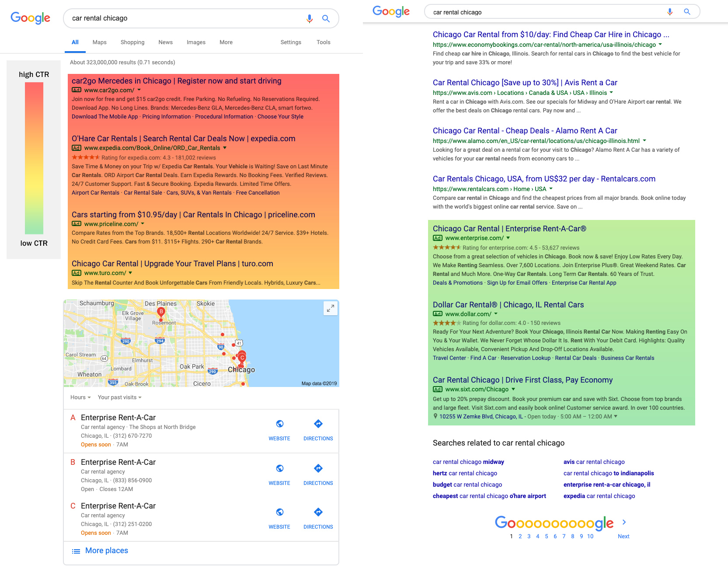Click the Enterprise Rent-A-Car listing A title
Viewport: 728px width, 575px height.
coord(118,418)
